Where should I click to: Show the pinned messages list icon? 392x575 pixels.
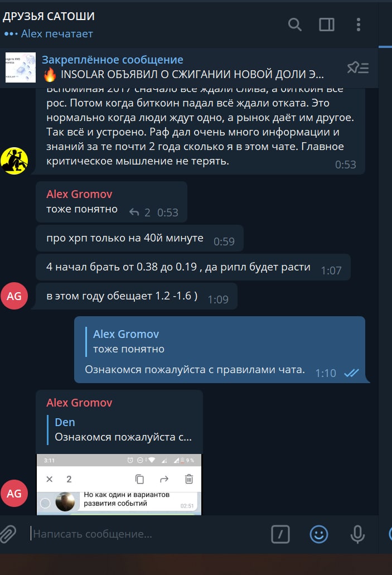[x=358, y=67]
